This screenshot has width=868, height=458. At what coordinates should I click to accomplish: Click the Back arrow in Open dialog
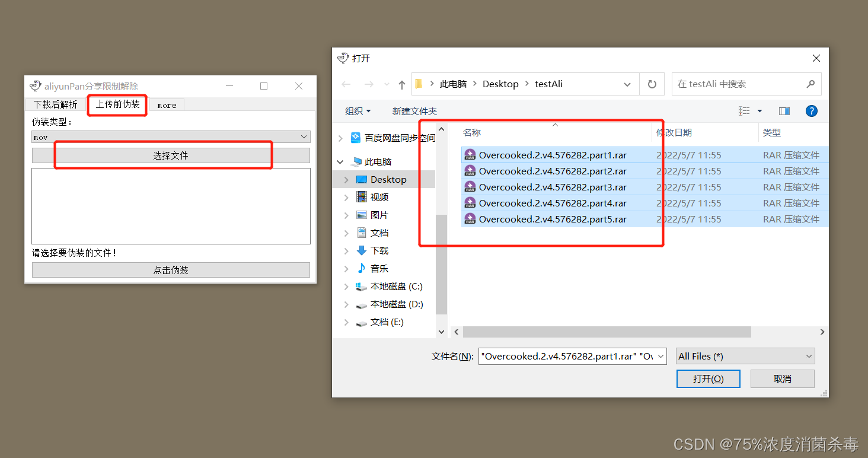point(346,84)
